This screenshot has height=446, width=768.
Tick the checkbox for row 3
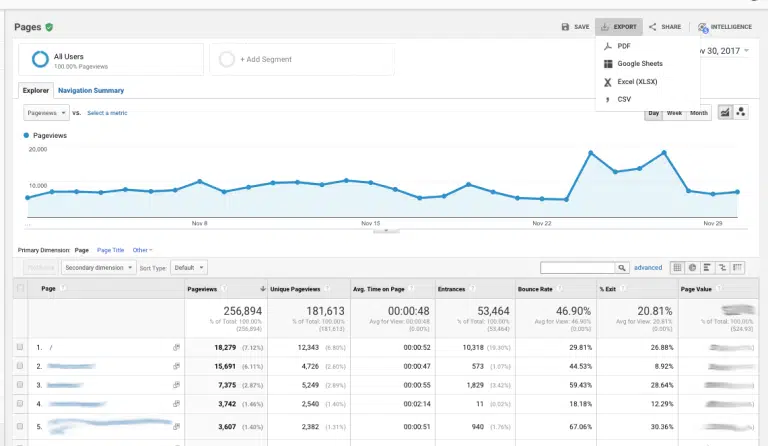[20, 385]
